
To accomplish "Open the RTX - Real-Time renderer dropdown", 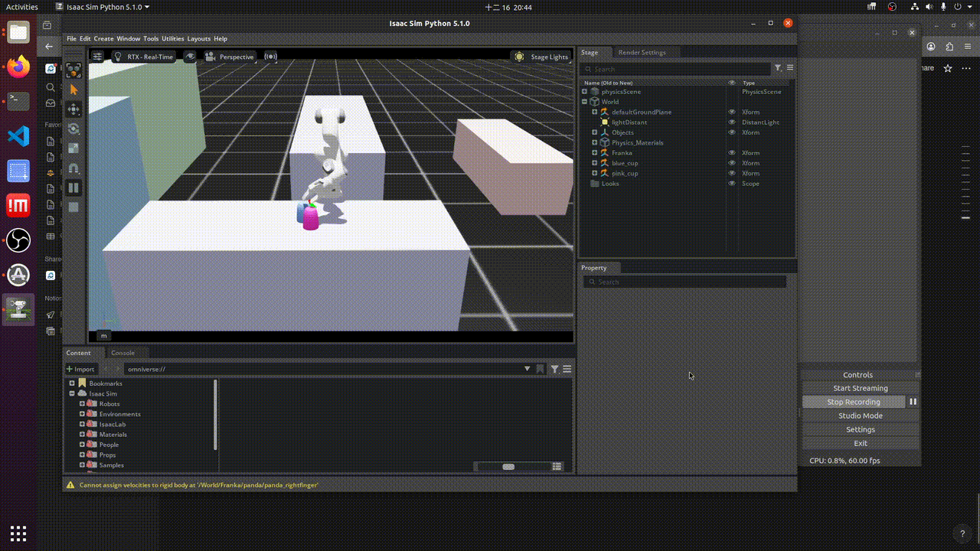I will [145, 56].
